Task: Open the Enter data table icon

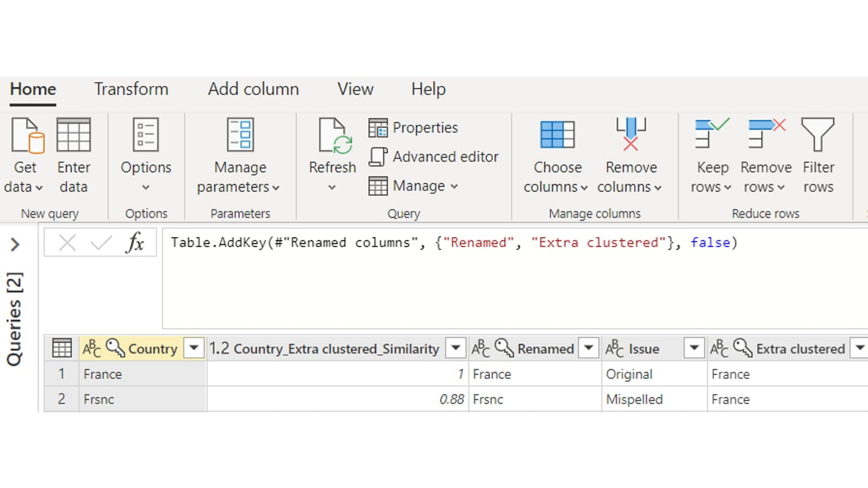Action: pyautogui.click(x=74, y=136)
